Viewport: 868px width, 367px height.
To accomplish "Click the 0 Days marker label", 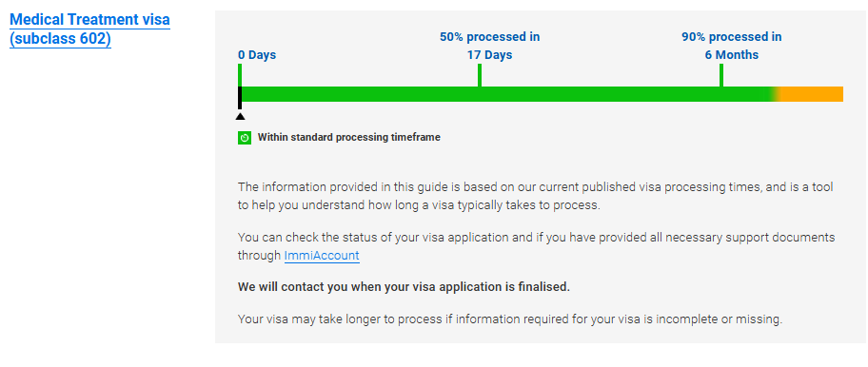I will (257, 55).
